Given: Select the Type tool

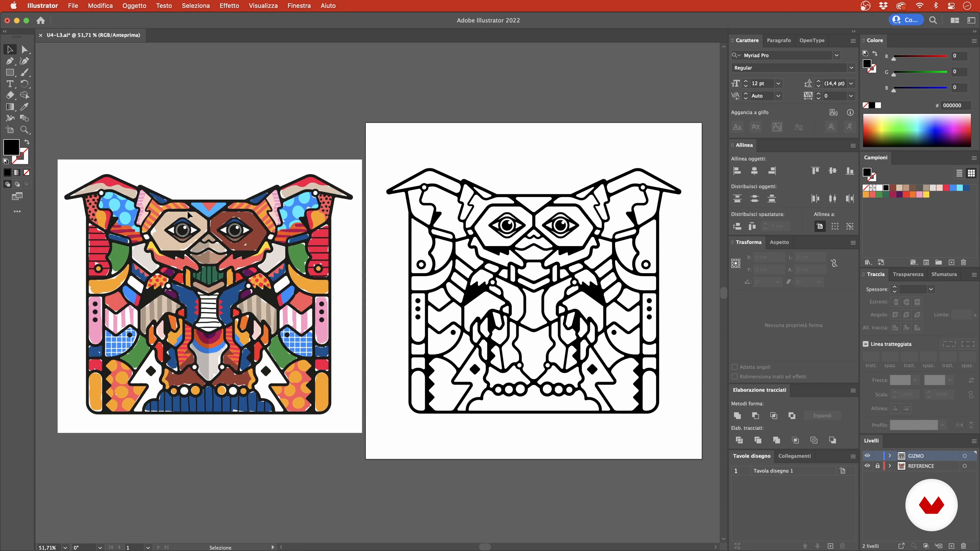Looking at the screenshot, I should pos(10,84).
